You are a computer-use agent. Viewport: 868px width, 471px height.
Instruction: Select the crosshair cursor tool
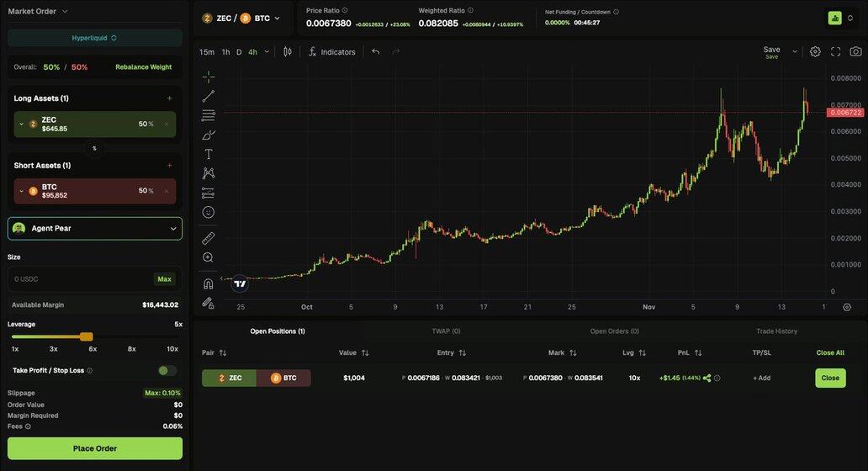208,77
